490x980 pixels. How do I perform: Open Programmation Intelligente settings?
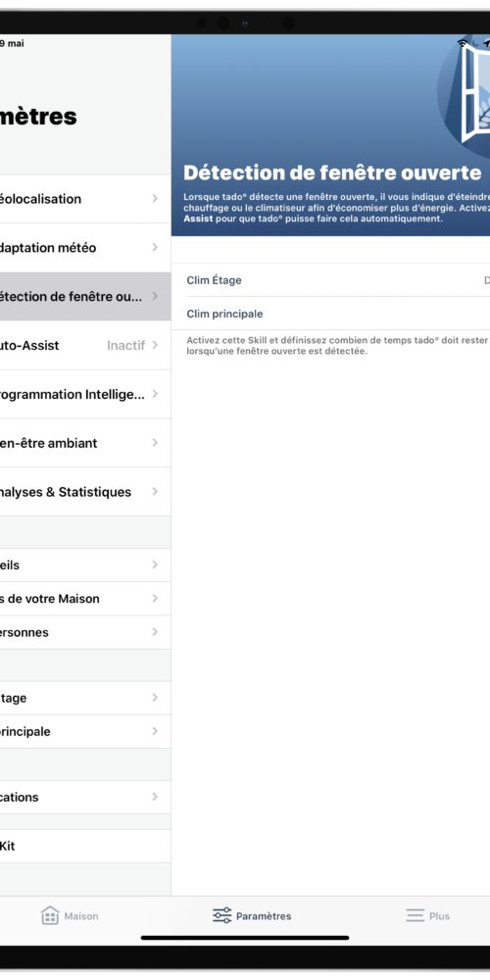click(85, 394)
